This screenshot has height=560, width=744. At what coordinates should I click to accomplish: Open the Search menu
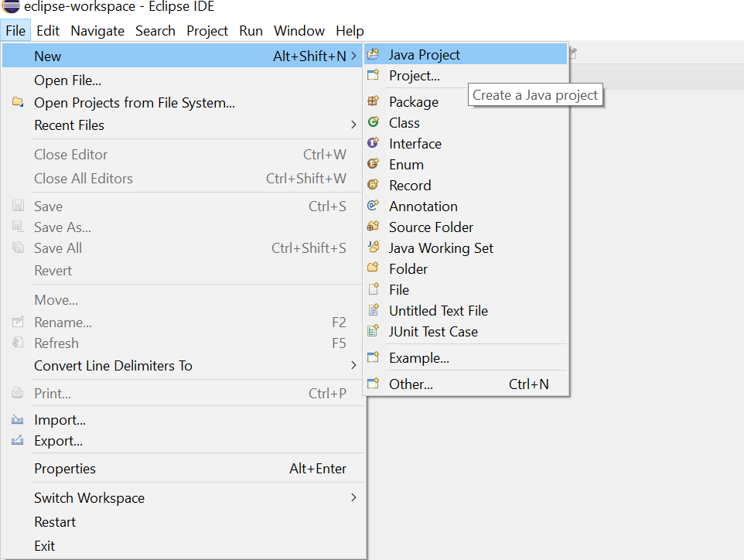(x=155, y=31)
